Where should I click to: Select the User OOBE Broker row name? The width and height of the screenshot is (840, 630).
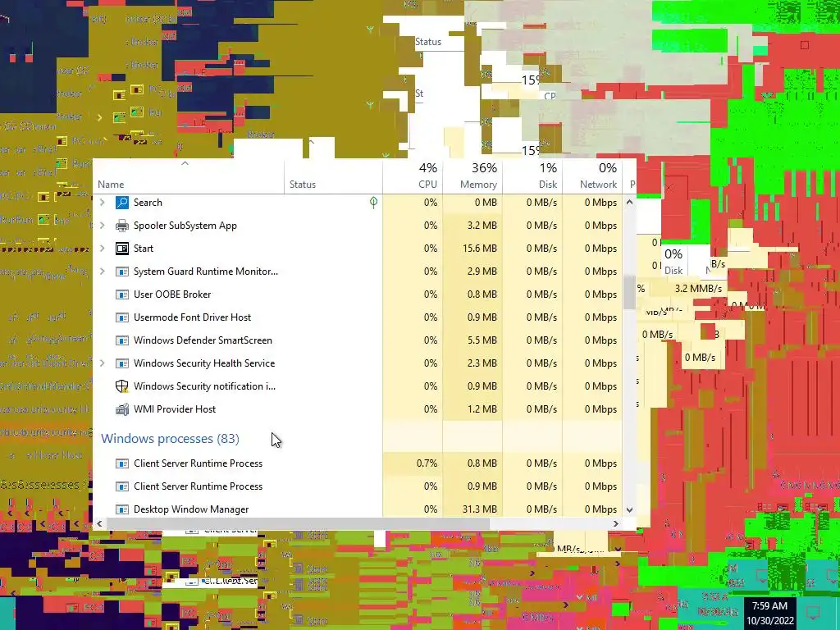[x=172, y=294]
